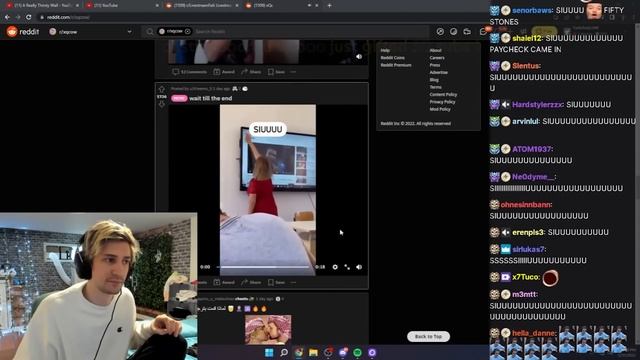Share the 'wait till the end' post
Screen dimensions: 640x360
pyautogui.click(x=251, y=282)
